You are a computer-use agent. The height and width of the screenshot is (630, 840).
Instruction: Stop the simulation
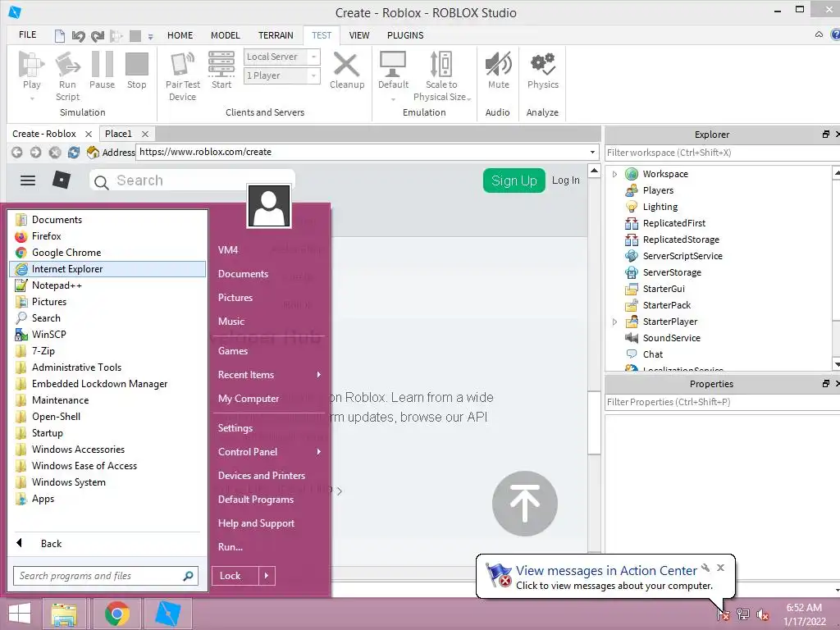point(137,64)
